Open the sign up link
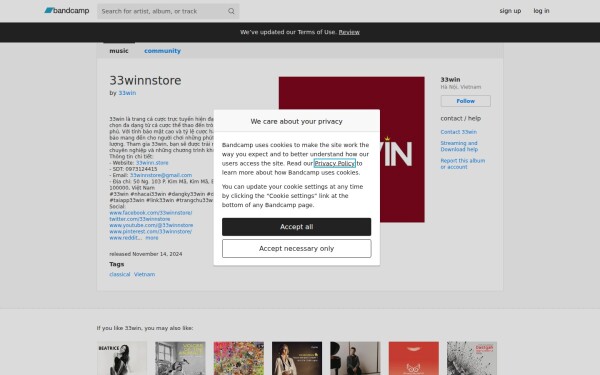 click(x=510, y=11)
